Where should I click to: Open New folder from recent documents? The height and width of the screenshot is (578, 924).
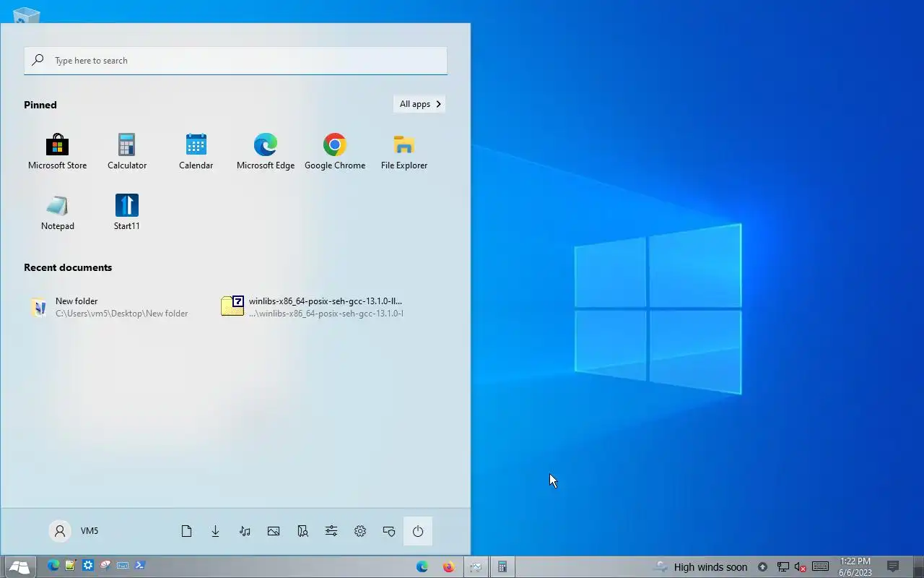(110, 307)
